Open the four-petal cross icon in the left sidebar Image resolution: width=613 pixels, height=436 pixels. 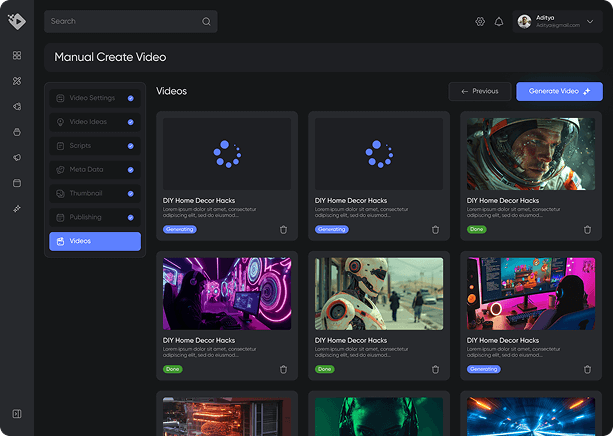point(17,81)
